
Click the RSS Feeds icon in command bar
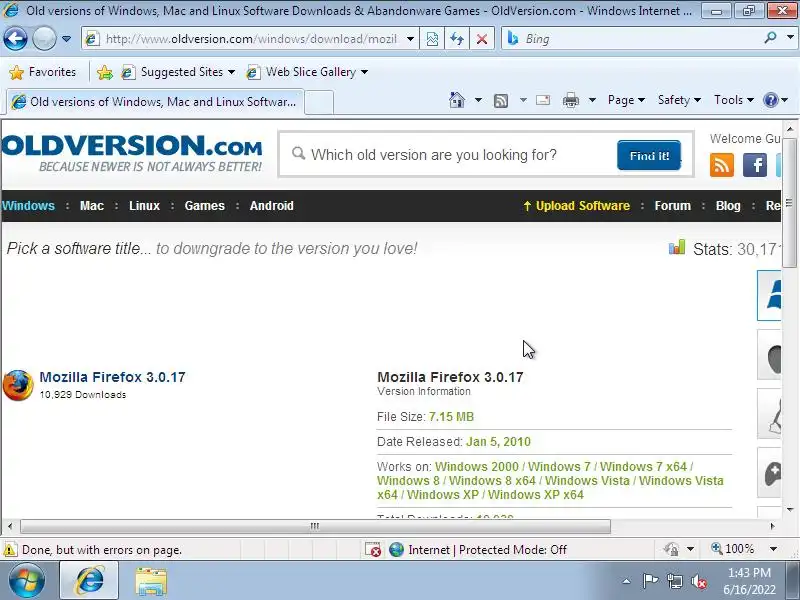(x=501, y=101)
